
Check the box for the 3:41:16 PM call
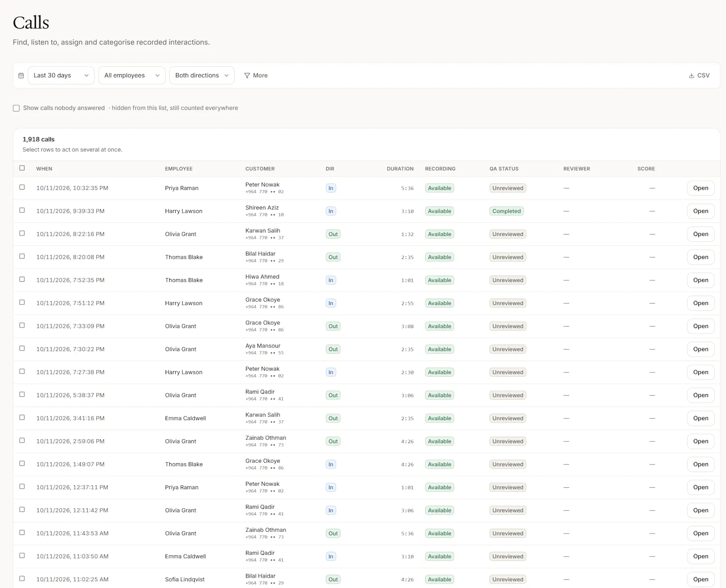pos(22,417)
